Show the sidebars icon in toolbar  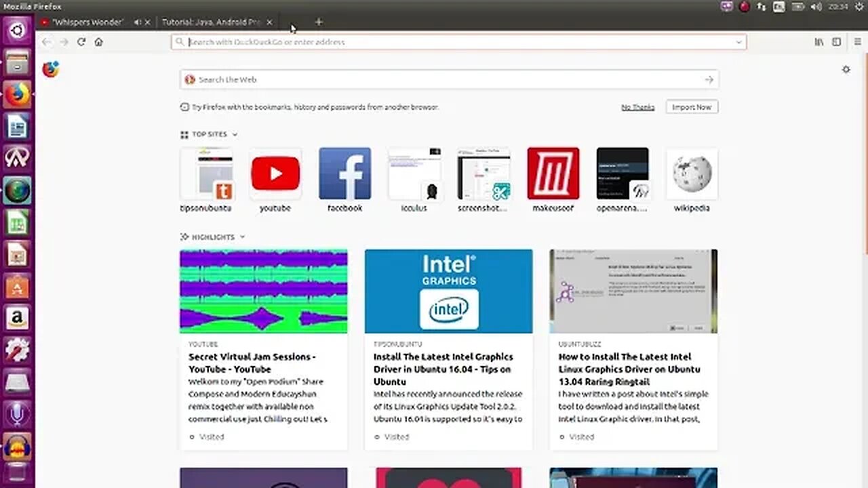click(837, 42)
